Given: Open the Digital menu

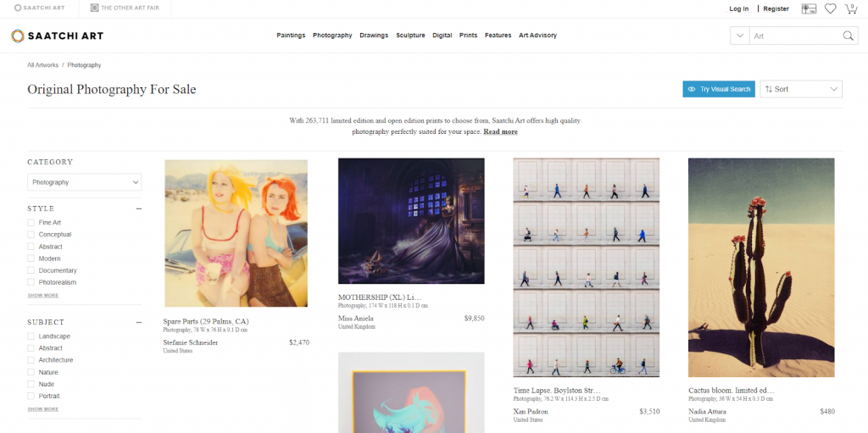Looking at the screenshot, I should [x=442, y=36].
